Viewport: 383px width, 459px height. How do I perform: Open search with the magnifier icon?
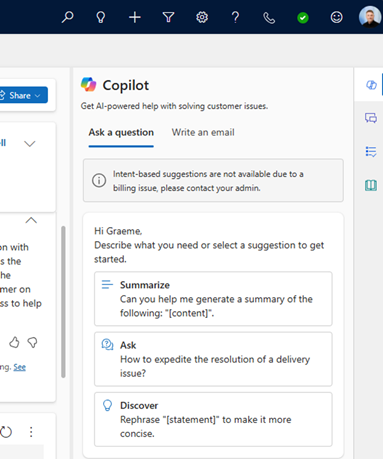(x=68, y=17)
